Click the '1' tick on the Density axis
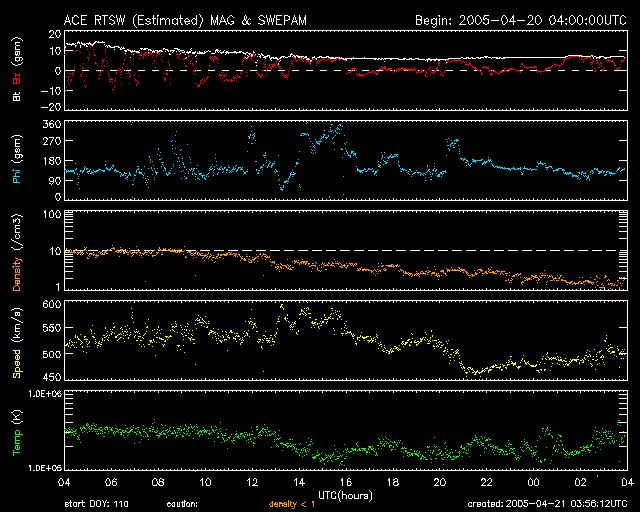 [x=59, y=287]
